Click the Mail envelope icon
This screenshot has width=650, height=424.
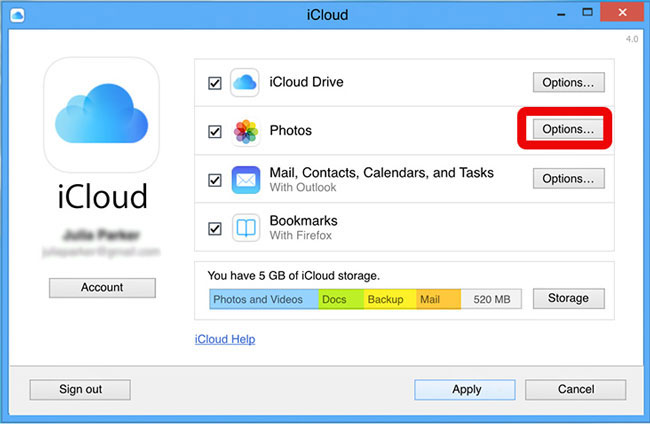(246, 180)
